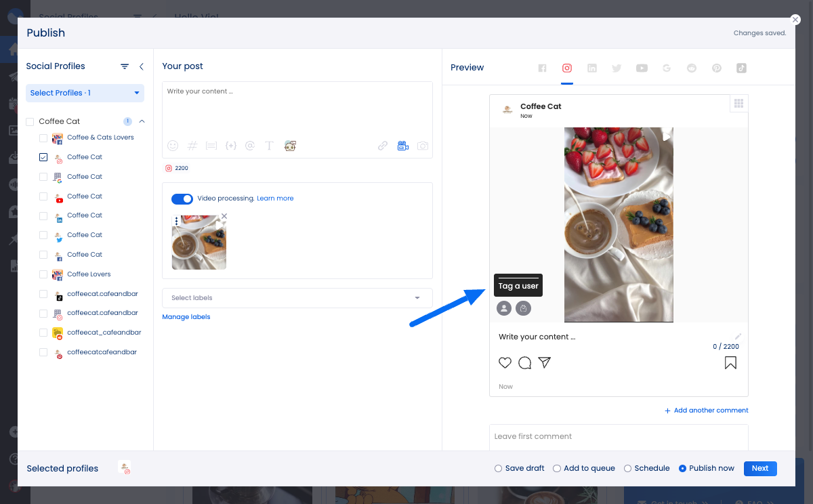This screenshot has width=813, height=504.
Task: Click the heart like icon in preview
Action: [x=505, y=363]
